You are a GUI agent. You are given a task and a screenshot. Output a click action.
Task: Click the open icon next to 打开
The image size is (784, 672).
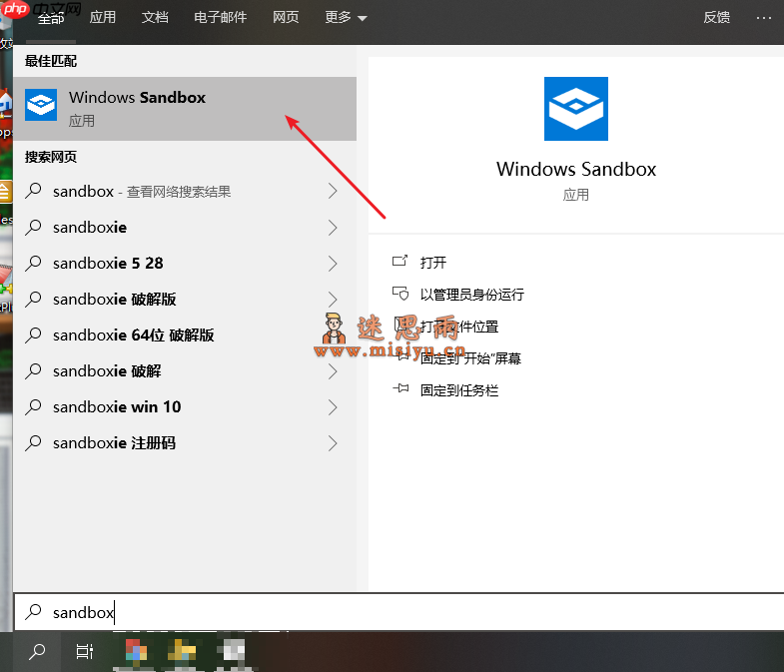click(x=400, y=261)
